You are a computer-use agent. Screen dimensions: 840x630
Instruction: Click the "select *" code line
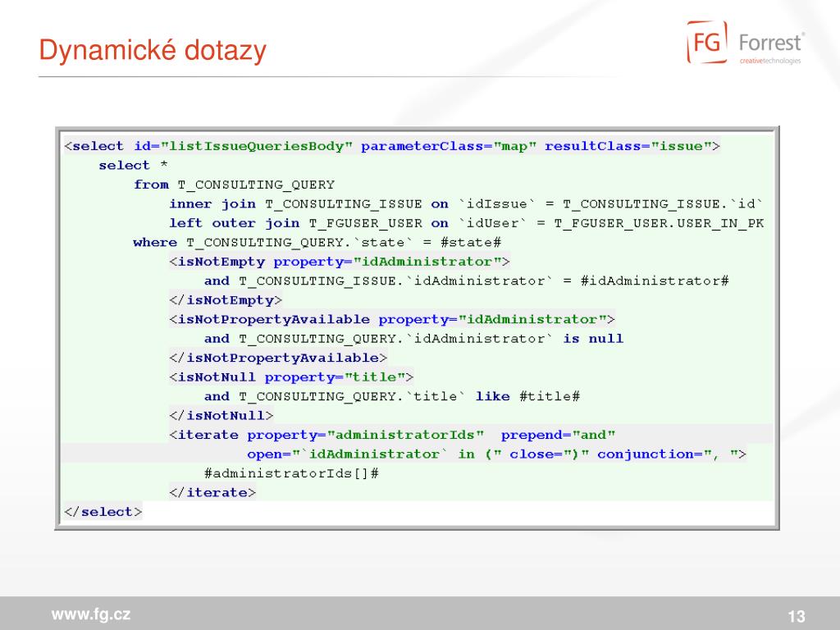(x=133, y=165)
